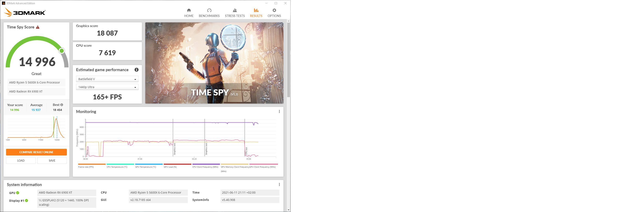Image resolution: width=644 pixels, height=212 pixels.
Task: Click the 165+ FPS estimate
Action: [x=107, y=97]
